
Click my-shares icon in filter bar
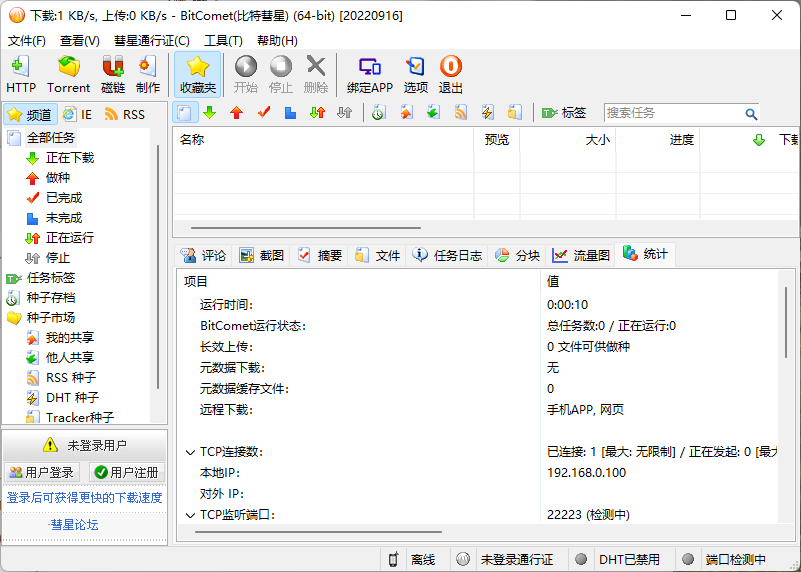tap(406, 113)
